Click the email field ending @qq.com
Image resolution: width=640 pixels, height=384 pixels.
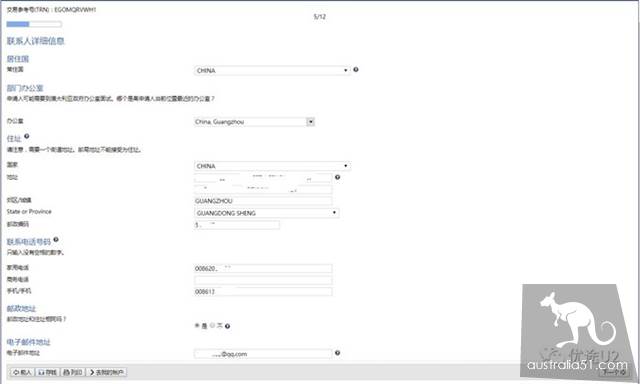(x=263, y=354)
